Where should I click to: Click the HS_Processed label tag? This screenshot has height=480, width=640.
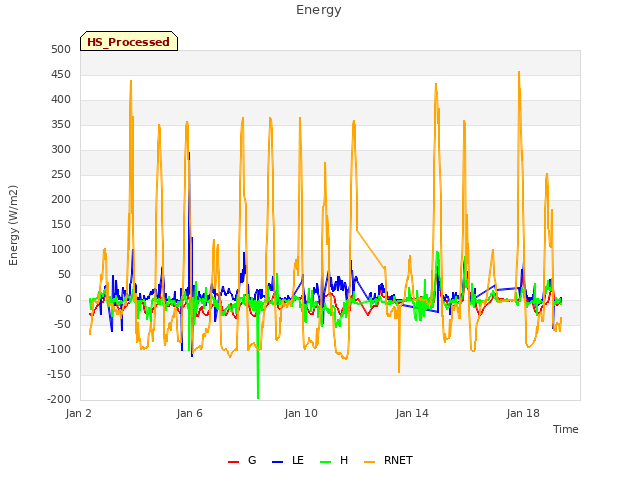pos(129,41)
